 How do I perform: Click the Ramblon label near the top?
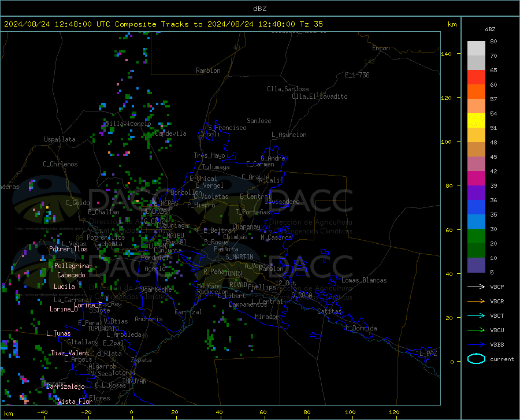coord(208,70)
